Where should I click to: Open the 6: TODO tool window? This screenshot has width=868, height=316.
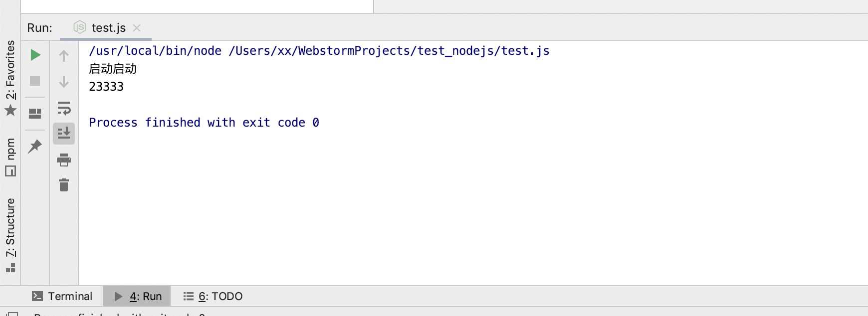coord(213,296)
